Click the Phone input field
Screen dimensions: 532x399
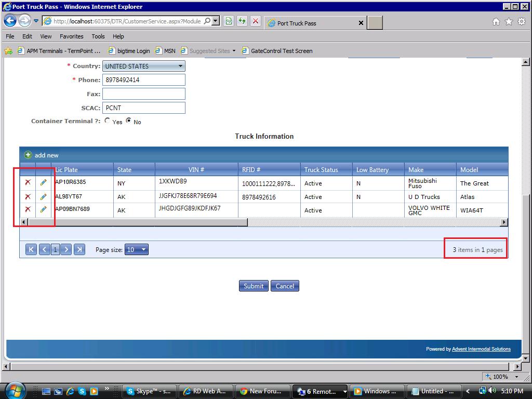pyautogui.click(x=144, y=80)
